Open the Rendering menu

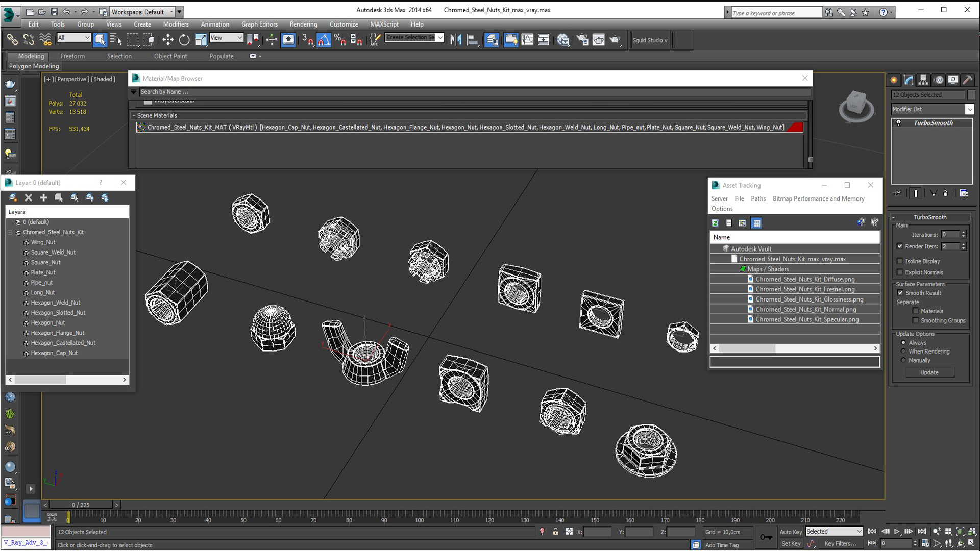pos(303,24)
